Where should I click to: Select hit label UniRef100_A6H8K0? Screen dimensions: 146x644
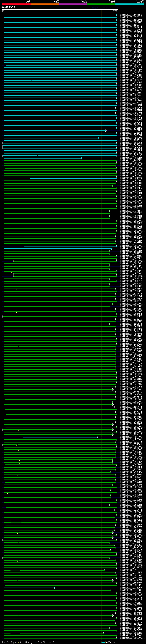coord(131,161)
